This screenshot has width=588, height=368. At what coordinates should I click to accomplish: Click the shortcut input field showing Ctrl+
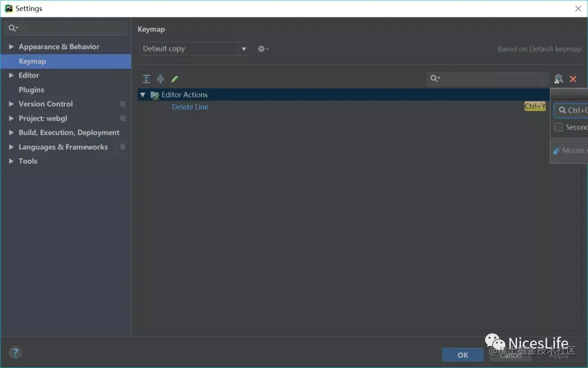pyautogui.click(x=571, y=110)
